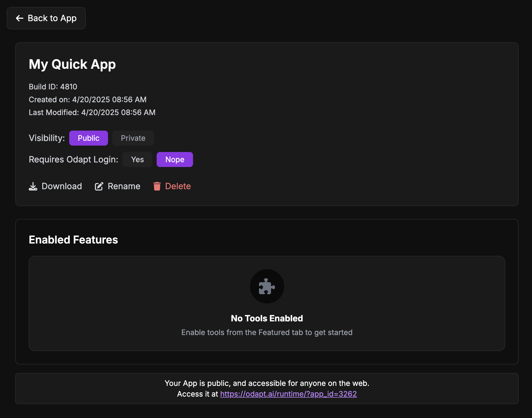This screenshot has width=532, height=418.
Task: Set visibility to Public
Action: click(x=88, y=138)
